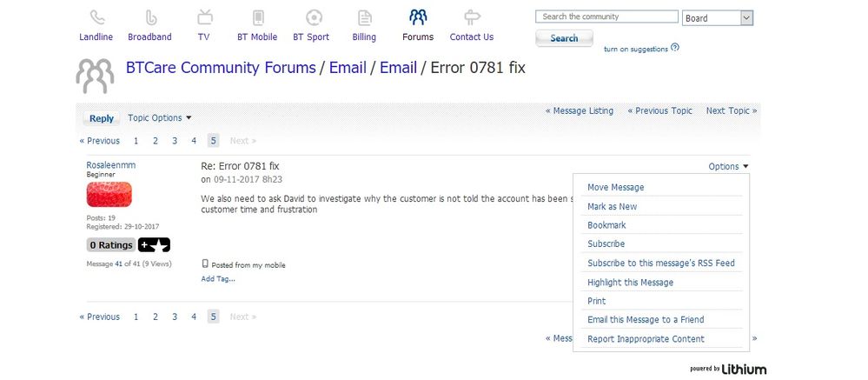Open the Rosaleenmm user profile link
This screenshot has width=868, height=380.
[x=110, y=165]
